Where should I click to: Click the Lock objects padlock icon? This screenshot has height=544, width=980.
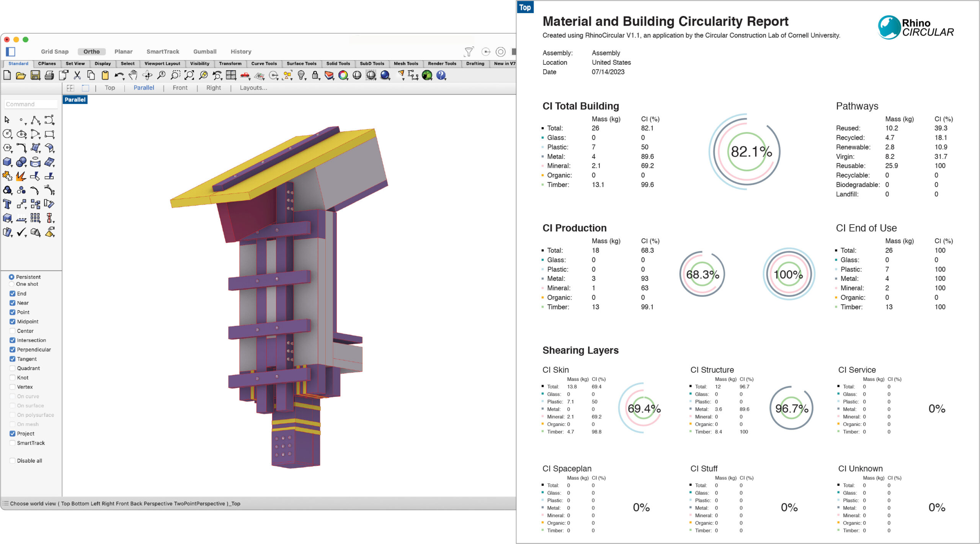pos(315,75)
